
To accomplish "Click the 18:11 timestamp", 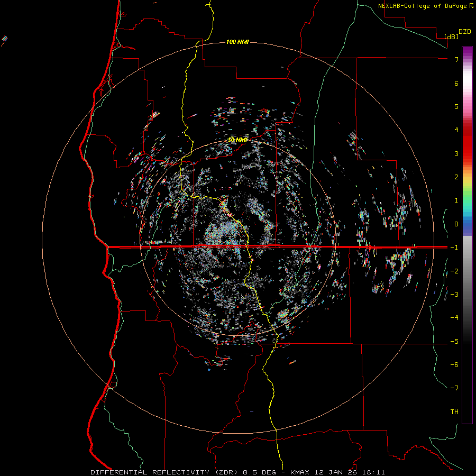I will point(373,472).
